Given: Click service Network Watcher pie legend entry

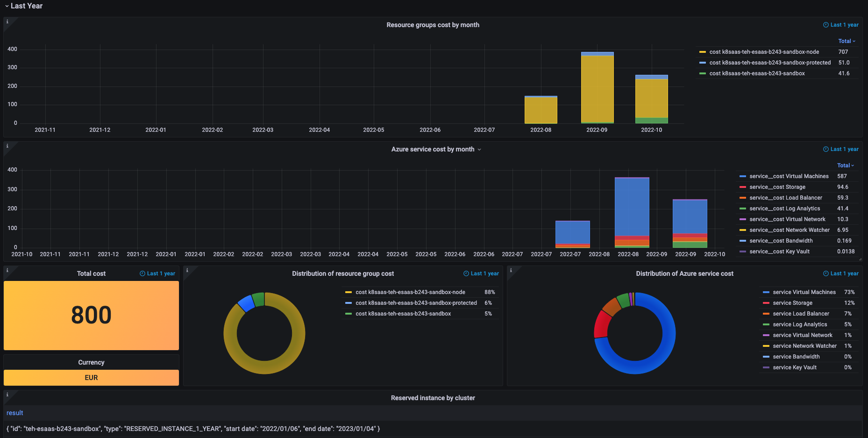Looking at the screenshot, I should click(x=804, y=346).
